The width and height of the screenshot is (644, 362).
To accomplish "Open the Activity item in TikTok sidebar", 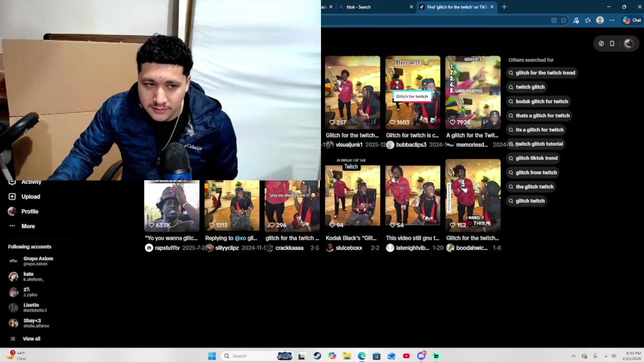I will coord(25,182).
